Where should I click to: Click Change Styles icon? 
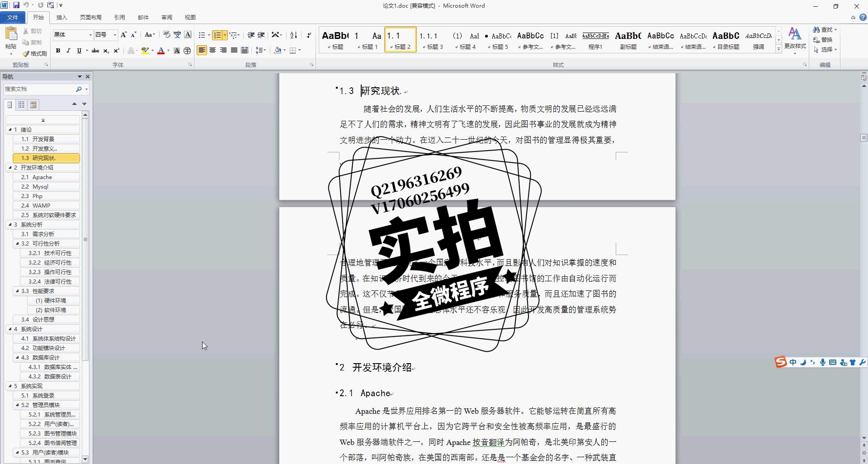point(795,33)
